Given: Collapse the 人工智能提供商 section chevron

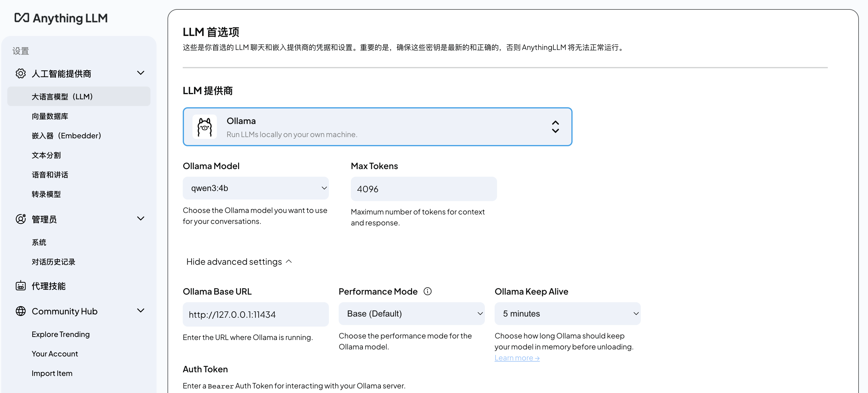Looking at the screenshot, I should (141, 73).
